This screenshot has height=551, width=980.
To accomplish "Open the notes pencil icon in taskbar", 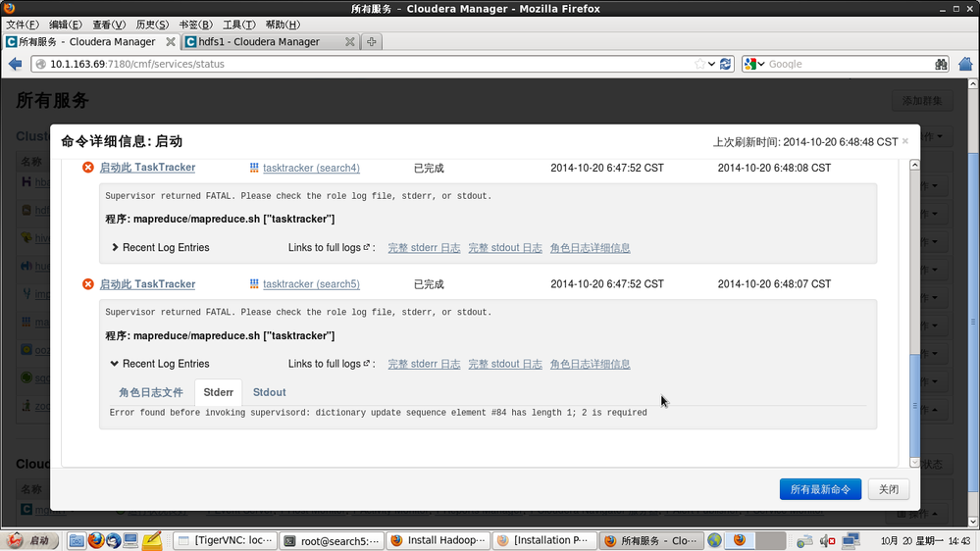I will click(152, 540).
